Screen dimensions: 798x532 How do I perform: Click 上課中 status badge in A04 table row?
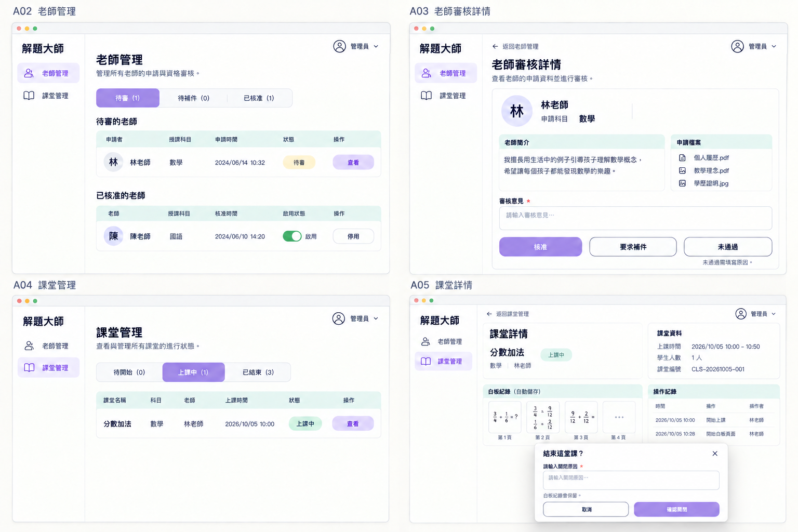(305, 423)
